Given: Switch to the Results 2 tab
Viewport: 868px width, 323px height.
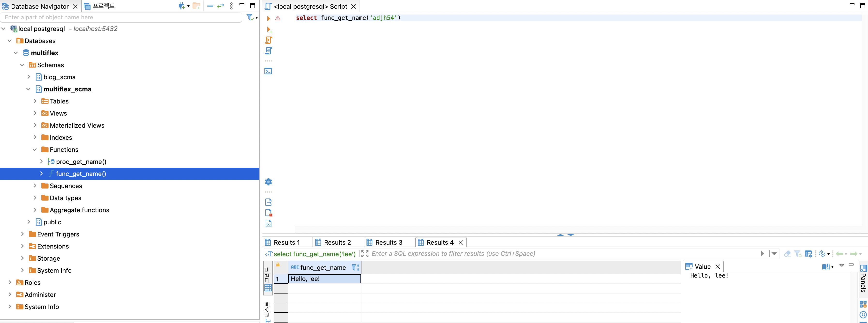Looking at the screenshot, I should coord(337,242).
